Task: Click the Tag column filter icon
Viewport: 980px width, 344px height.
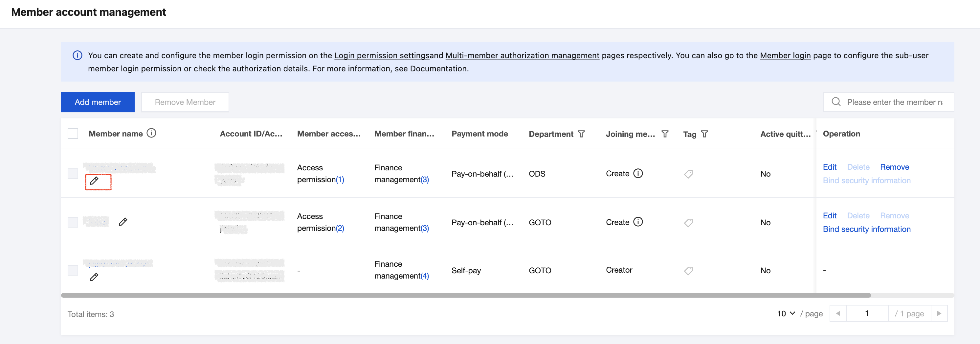Action: [704, 134]
